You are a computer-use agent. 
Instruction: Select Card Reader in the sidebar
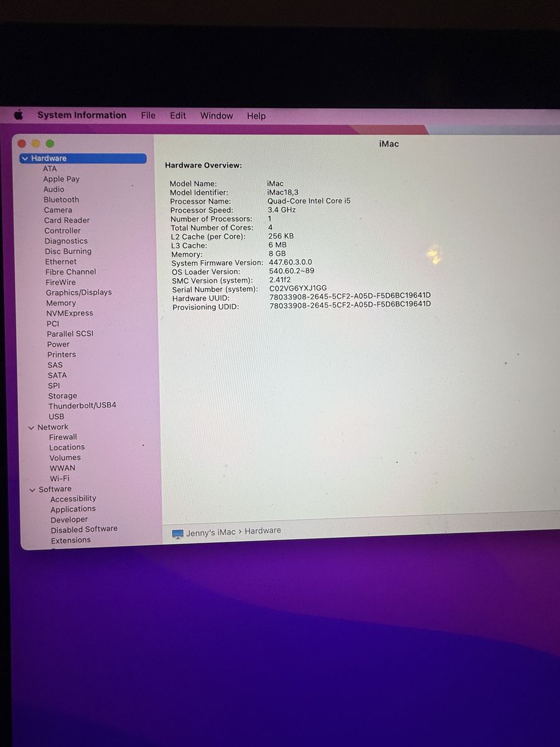click(x=67, y=220)
